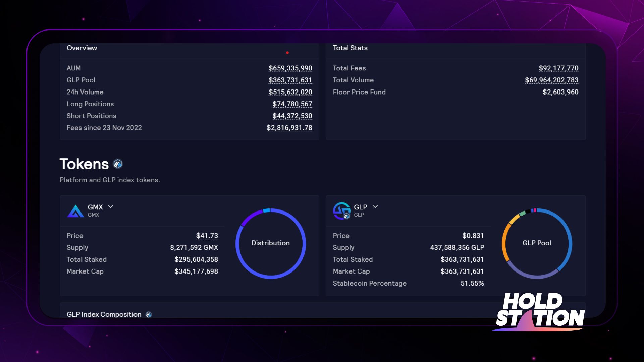644x362 pixels.
Task: Click the lightning bolt icon near Tokens heading
Action: [x=117, y=163]
